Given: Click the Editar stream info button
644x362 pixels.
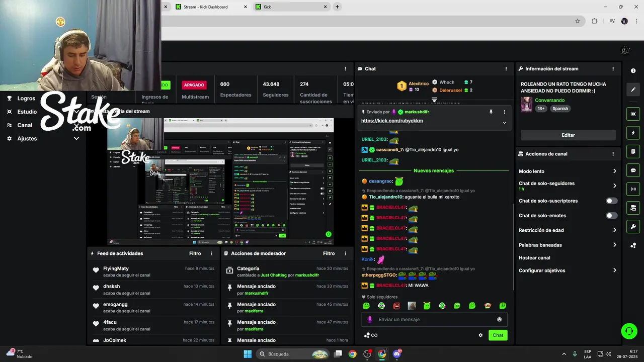Looking at the screenshot, I should tap(568, 135).
